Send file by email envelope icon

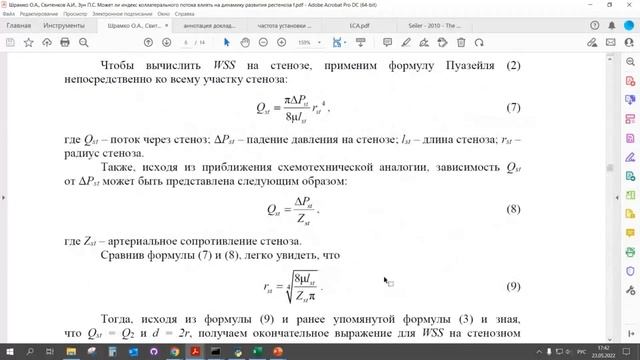[611, 42]
